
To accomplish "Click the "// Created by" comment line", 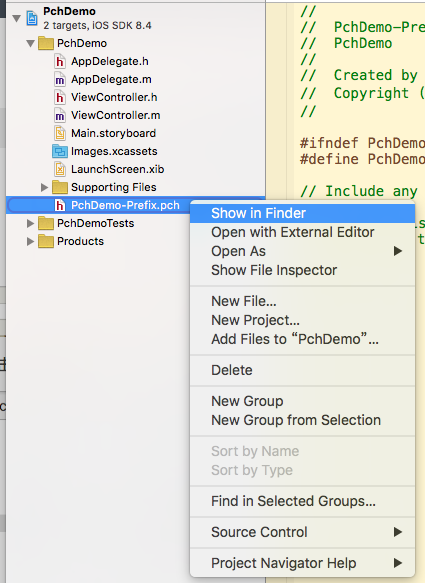I will pos(359,75).
